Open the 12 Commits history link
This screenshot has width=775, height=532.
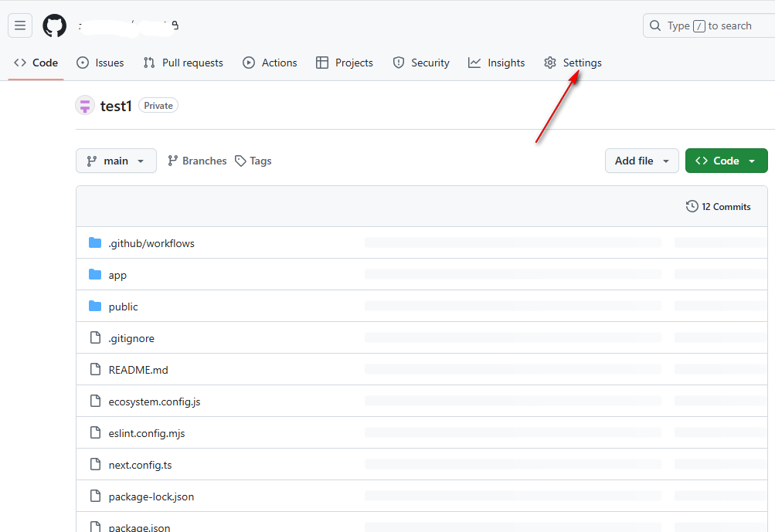pyautogui.click(x=719, y=206)
